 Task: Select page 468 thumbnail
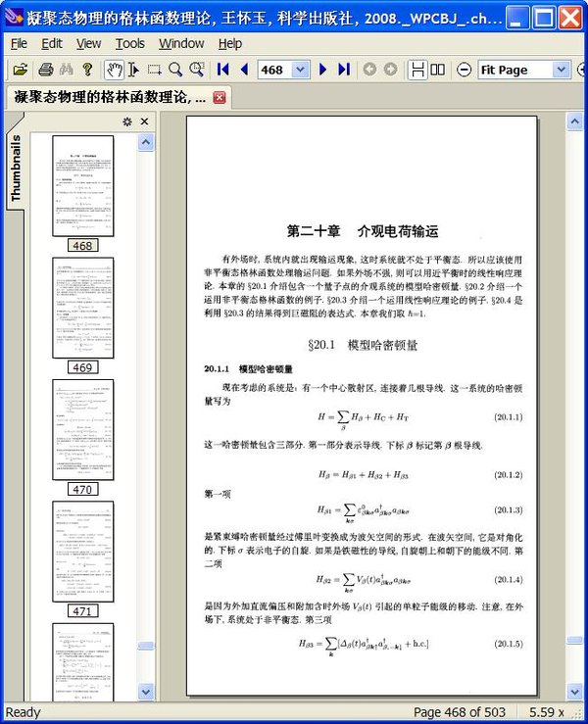83,185
